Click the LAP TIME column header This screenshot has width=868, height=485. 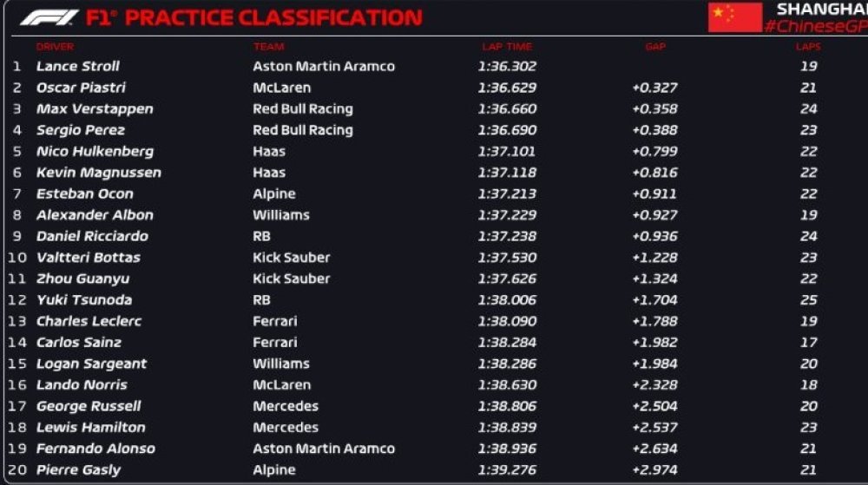(x=507, y=47)
